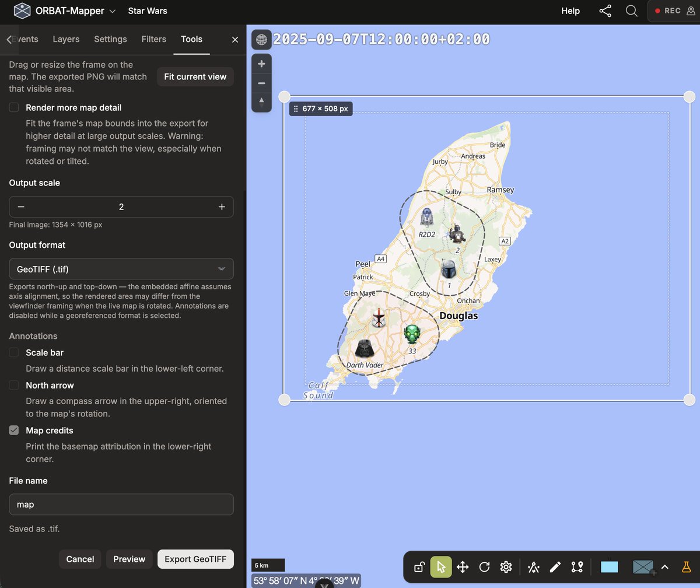Enable Render more map detail checkbox

click(14, 107)
